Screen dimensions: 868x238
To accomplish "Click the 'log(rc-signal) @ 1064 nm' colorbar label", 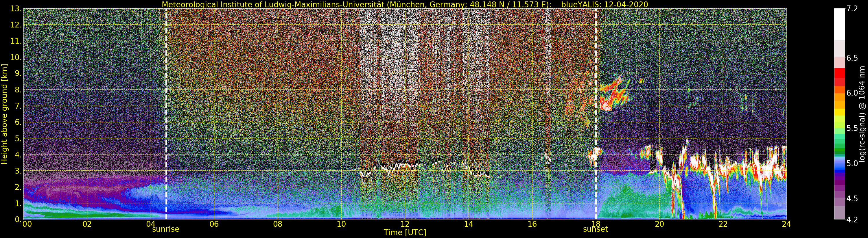I will [x=862, y=114].
